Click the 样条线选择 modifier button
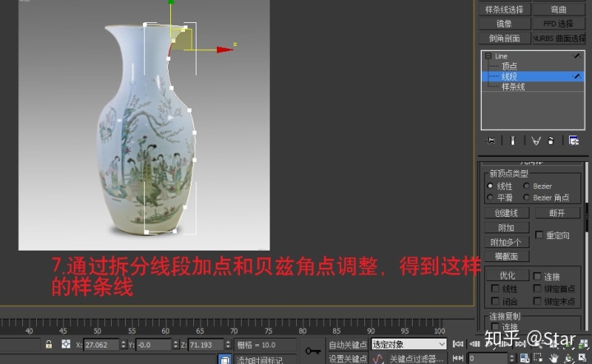592x364 pixels. (504, 9)
